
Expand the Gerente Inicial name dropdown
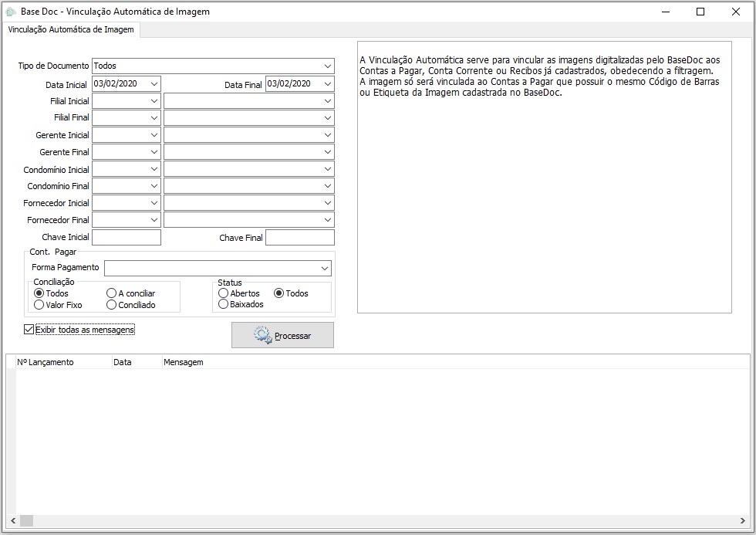click(328, 135)
